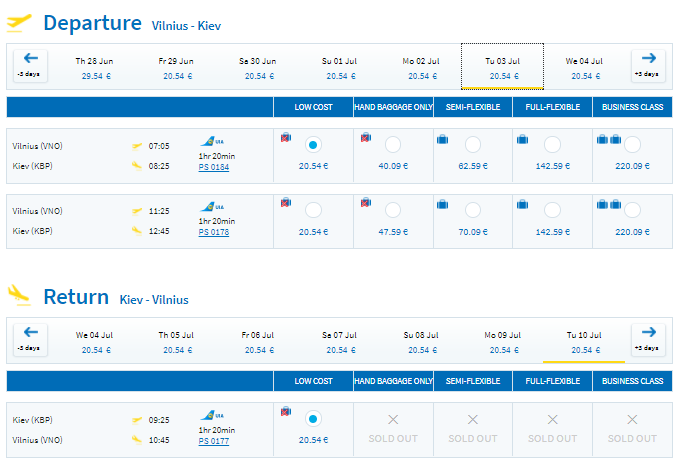Select 62.59 € Semi-Flexible fare on PS 0184
The height and width of the screenshot is (464, 680).
(x=473, y=144)
